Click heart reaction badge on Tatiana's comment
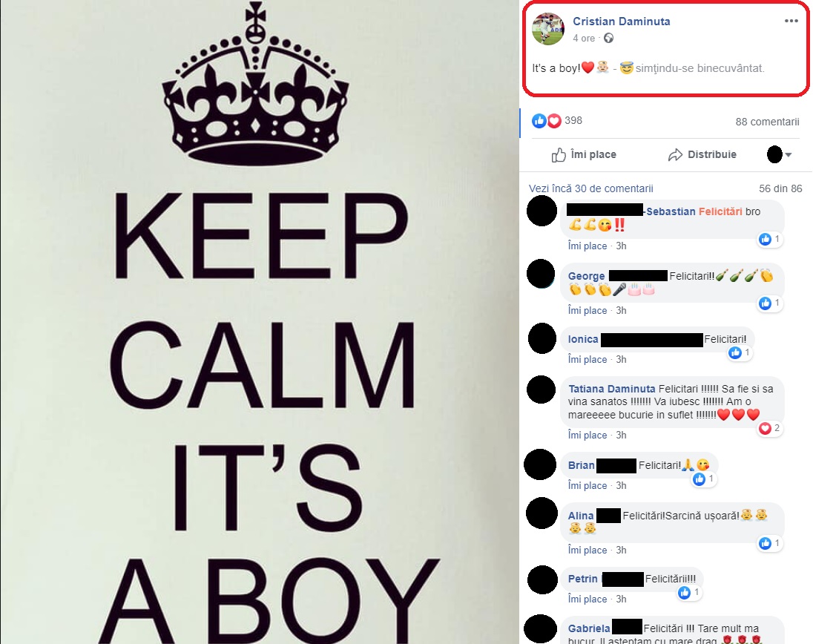 coord(769,428)
